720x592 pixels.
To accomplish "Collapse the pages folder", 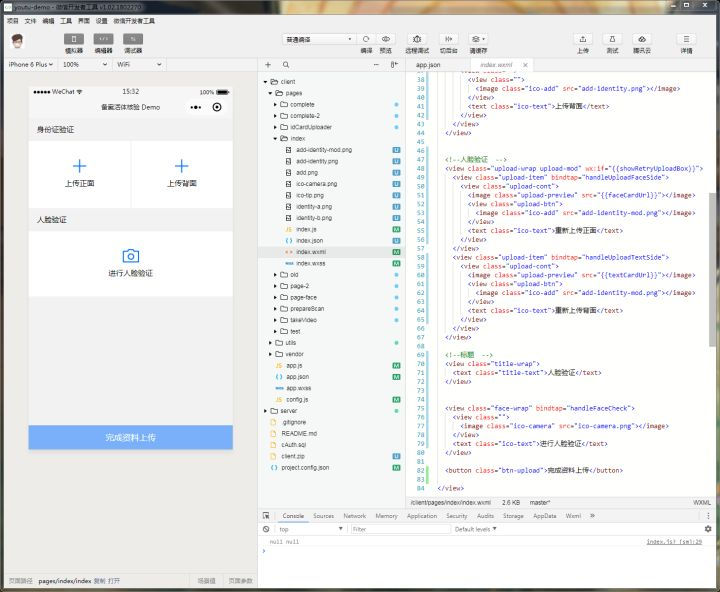I will coord(270,93).
